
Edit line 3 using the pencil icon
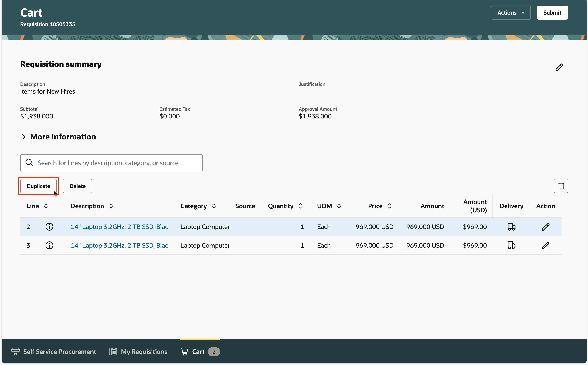coord(545,245)
